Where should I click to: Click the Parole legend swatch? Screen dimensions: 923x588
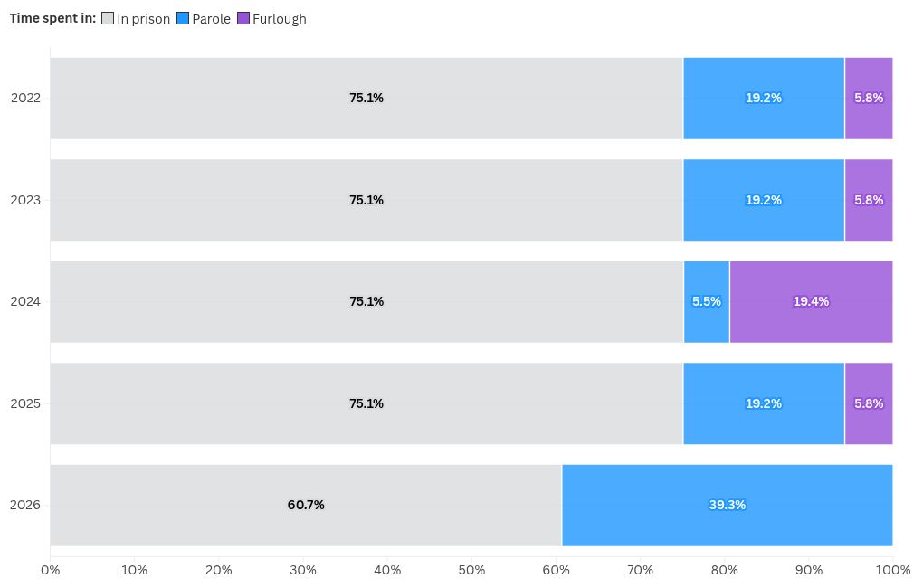pyautogui.click(x=183, y=18)
